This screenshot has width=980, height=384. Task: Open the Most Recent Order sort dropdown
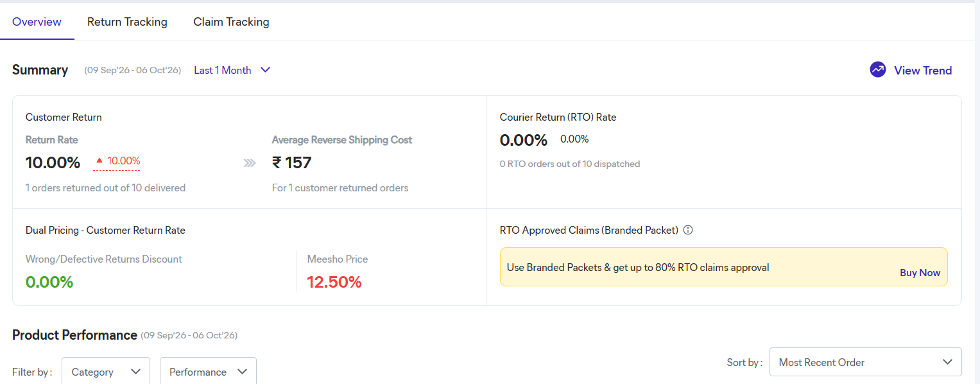click(x=865, y=362)
